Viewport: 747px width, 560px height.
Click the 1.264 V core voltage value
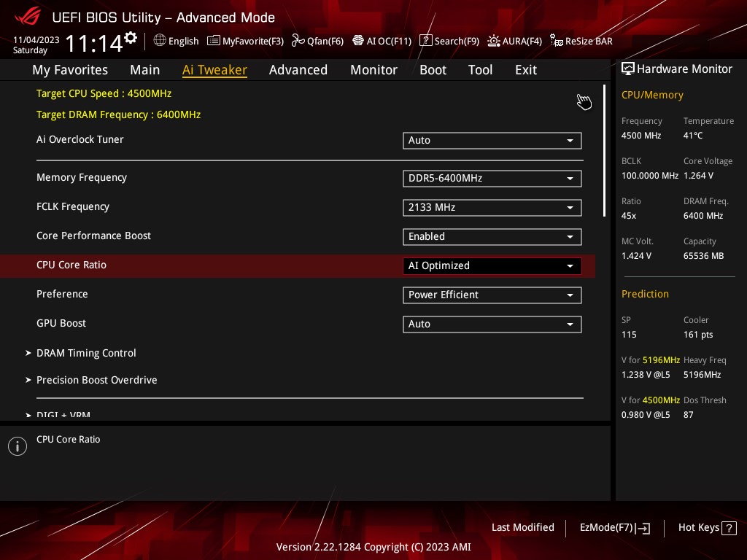tap(698, 175)
